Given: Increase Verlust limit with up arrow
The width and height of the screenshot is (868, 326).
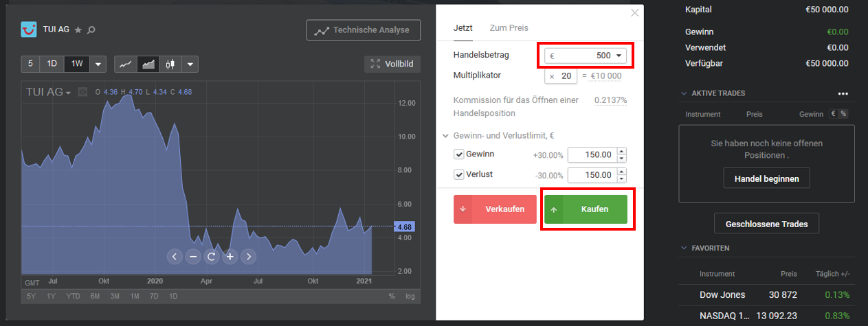Looking at the screenshot, I should 621,171.
